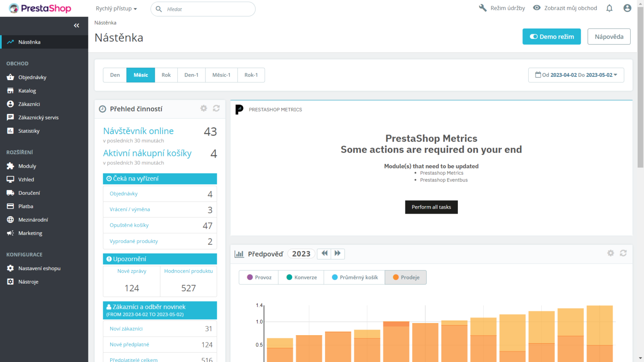Click the teal Konverze color dot

pos(289,277)
